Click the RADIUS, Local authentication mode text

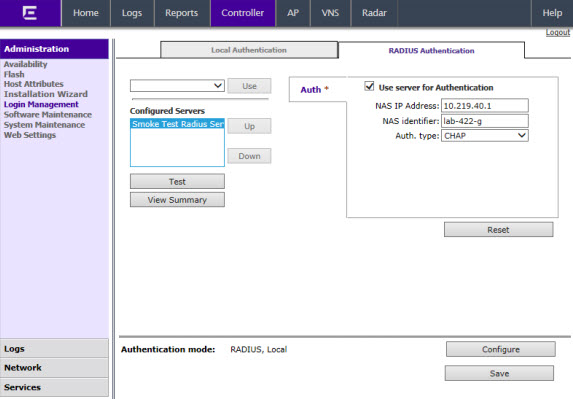[x=258, y=349]
